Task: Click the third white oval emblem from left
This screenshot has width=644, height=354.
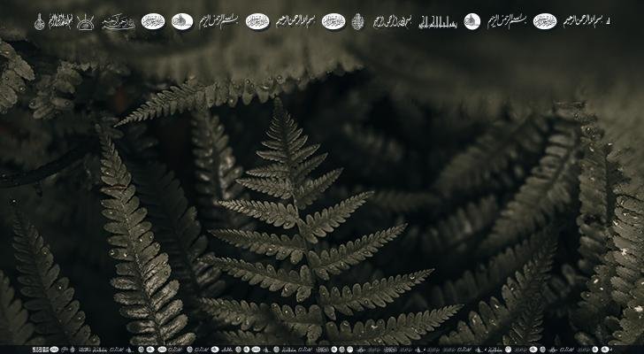Action: [257, 21]
